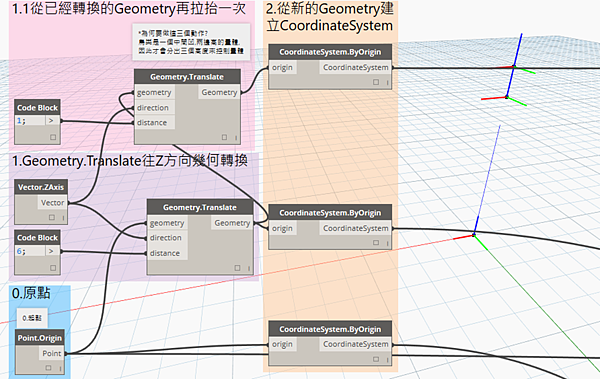Click the 6; code input field
Viewport: 600px width, 379px height.
click(x=30, y=251)
